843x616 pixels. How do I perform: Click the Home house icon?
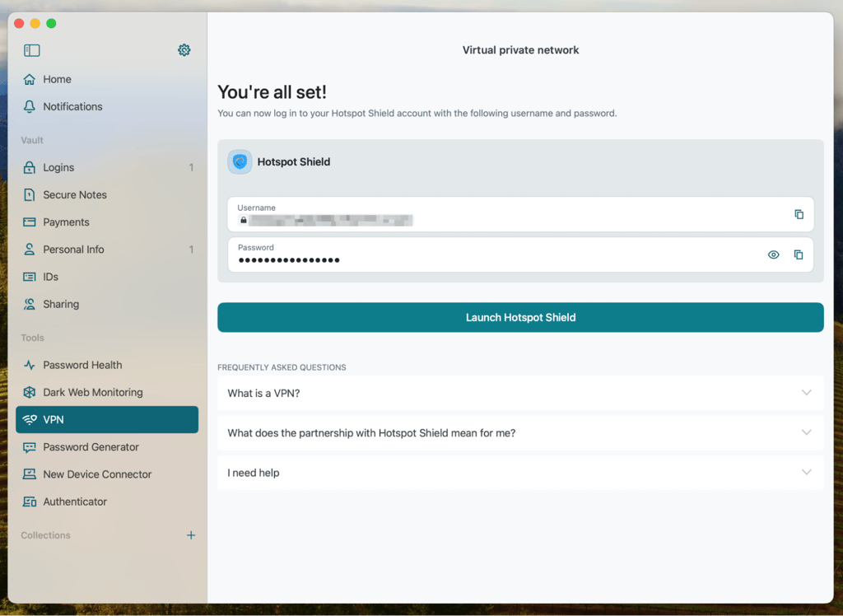[29, 79]
